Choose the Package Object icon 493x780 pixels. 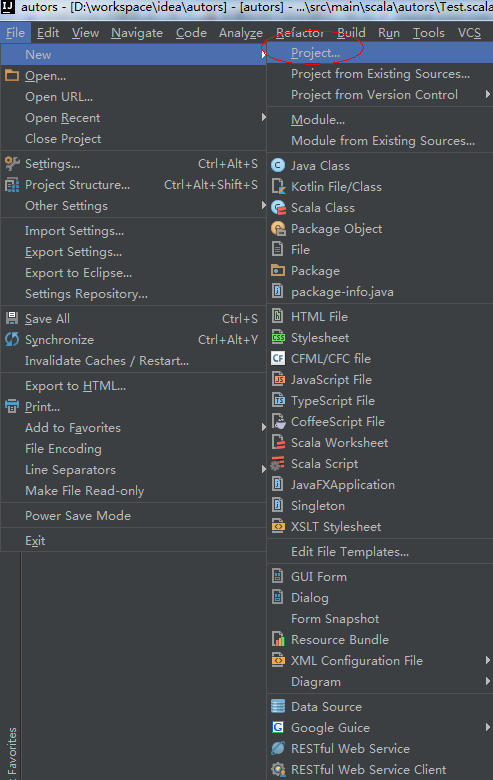tap(278, 229)
